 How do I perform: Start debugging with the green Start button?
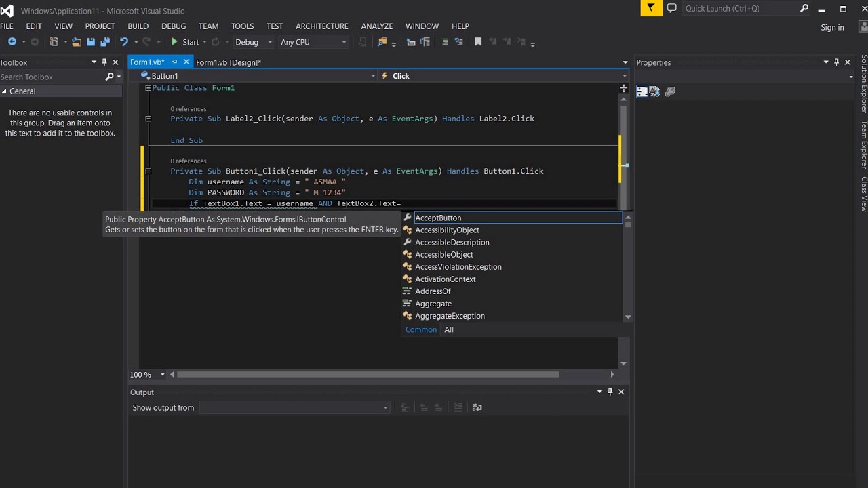click(x=184, y=42)
